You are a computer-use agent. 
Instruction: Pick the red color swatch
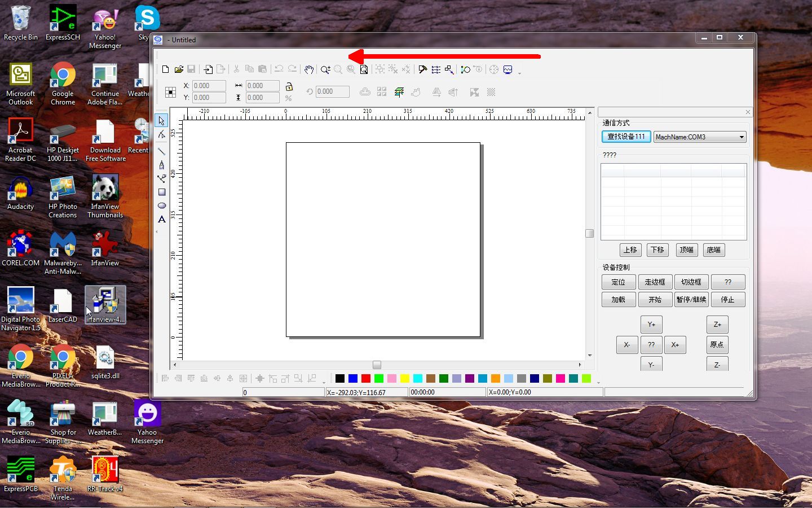pyautogui.click(x=366, y=378)
